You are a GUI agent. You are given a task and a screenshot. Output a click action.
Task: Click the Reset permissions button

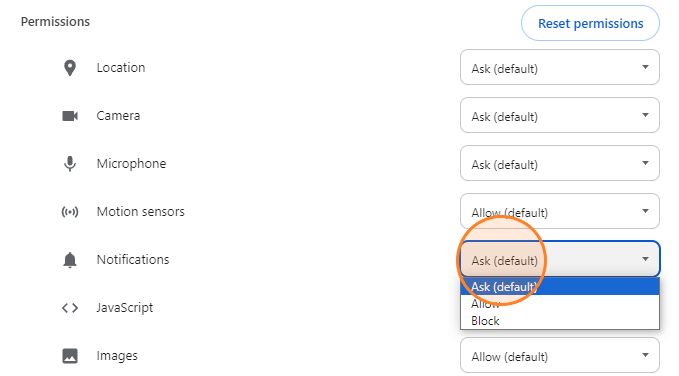[590, 23]
